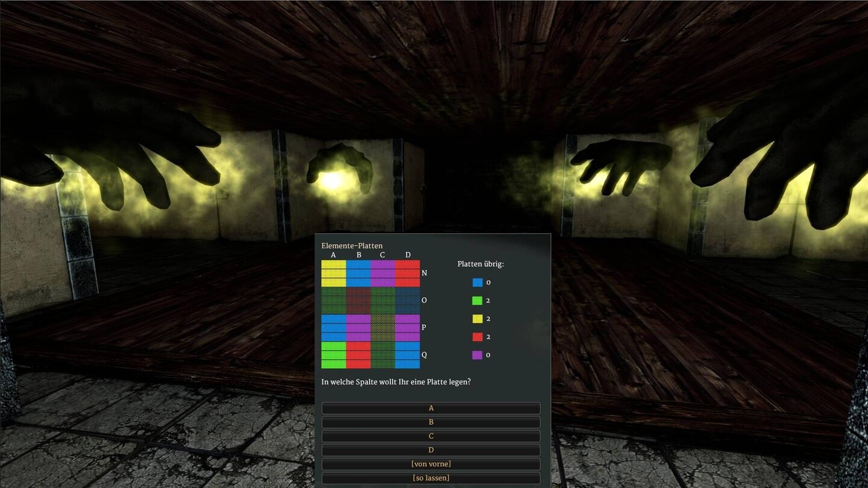Viewport: 868px width, 488px height.
Task: Click the red swatch under Platten übrig
Action: click(477, 337)
